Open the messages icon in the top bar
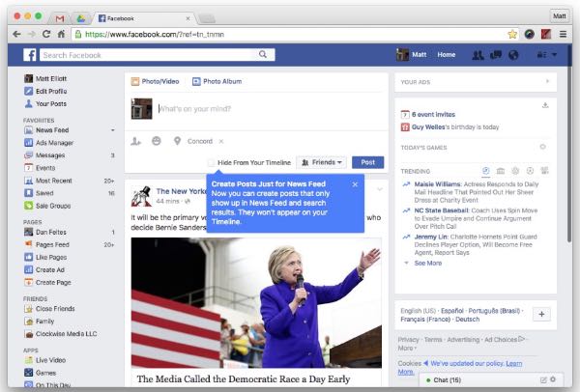Screen dimensions: 580x392 (496, 55)
